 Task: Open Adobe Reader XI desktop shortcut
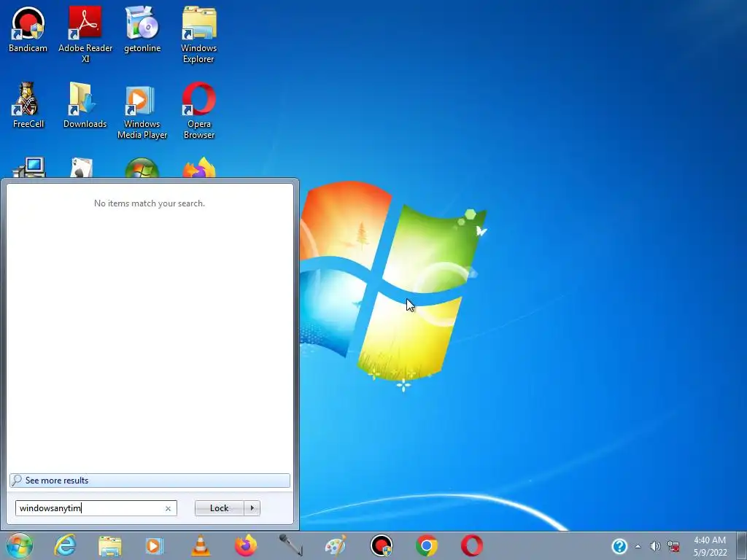(85, 34)
